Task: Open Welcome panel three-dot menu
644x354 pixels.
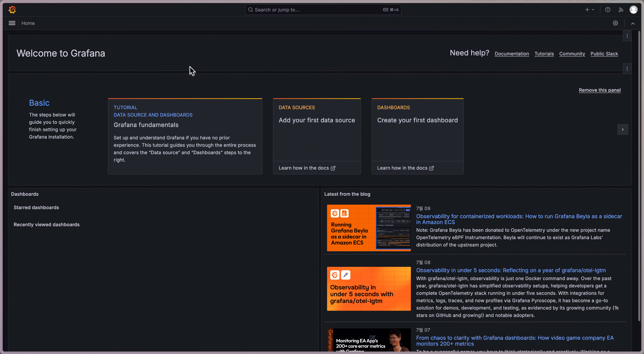Action: (627, 36)
